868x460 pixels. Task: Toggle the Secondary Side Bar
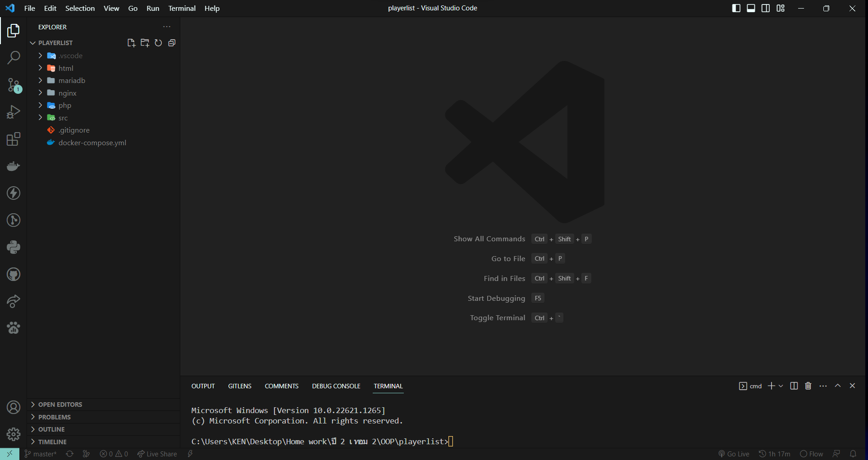click(x=765, y=8)
